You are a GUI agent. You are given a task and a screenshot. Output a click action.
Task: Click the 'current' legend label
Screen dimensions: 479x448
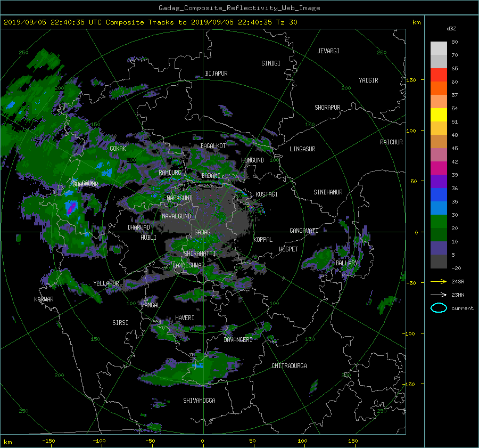pos(462,308)
